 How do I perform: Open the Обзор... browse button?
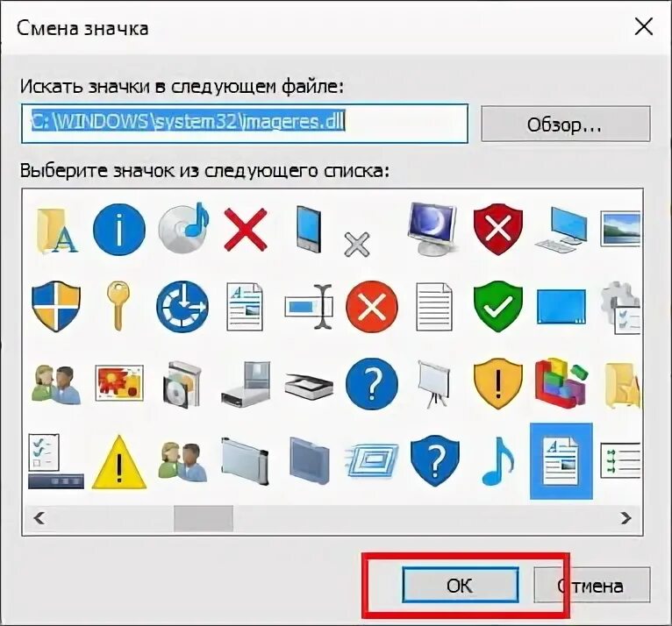tap(565, 124)
